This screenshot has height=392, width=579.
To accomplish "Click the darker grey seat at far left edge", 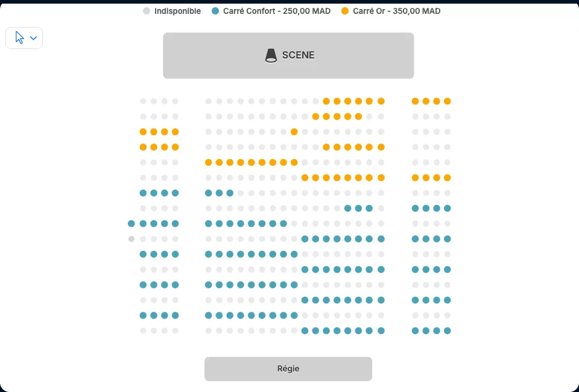I will pyautogui.click(x=131, y=239).
